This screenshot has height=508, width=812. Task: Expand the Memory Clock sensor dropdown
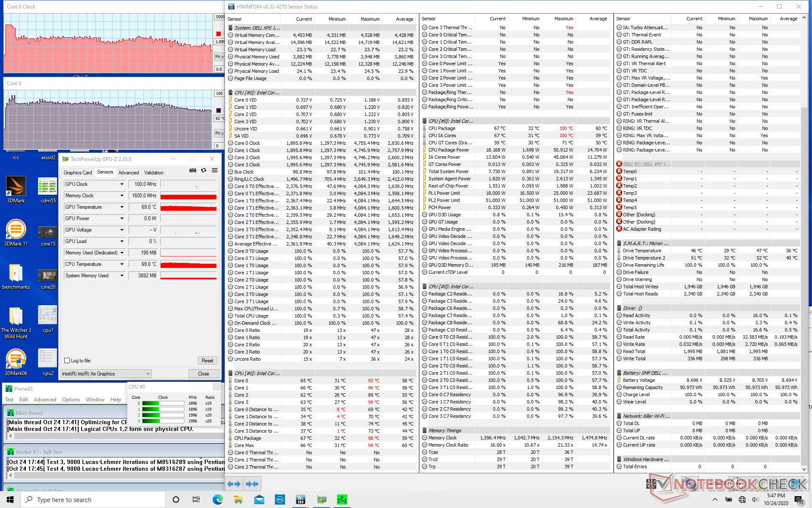click(x=122, y=196)
